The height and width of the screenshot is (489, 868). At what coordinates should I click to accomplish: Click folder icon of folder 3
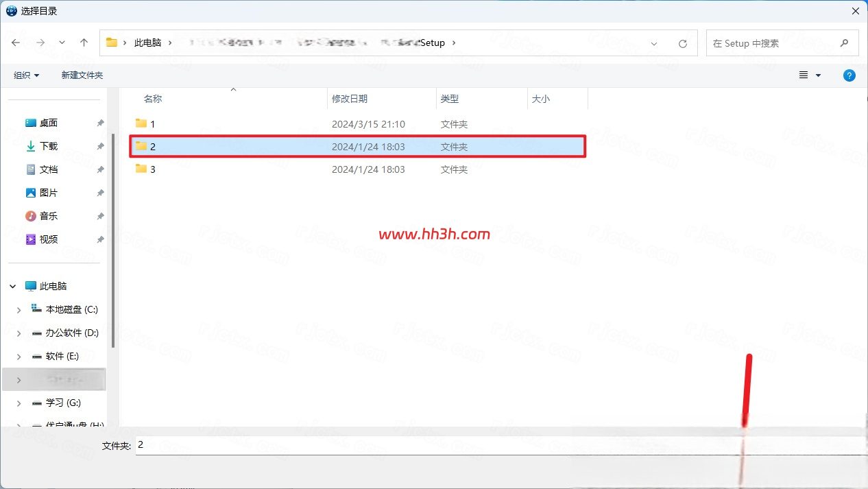(x=141, y=169)
